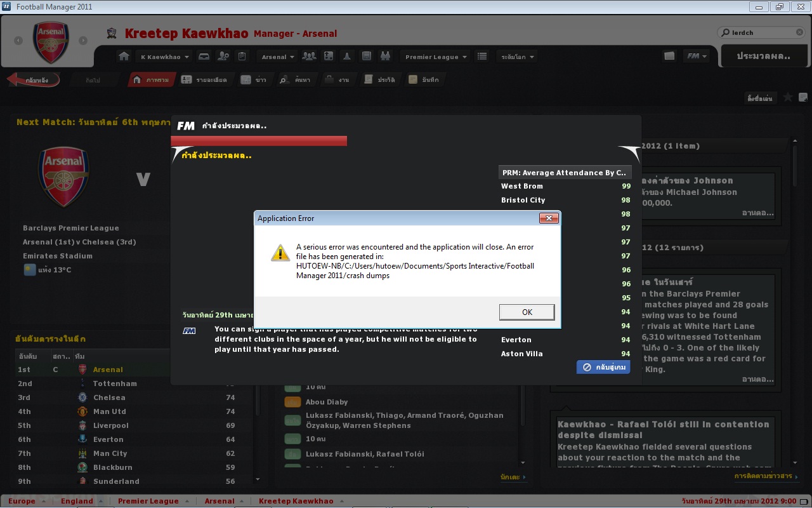Click Abou Diaby in the player list
Image resolution: width=812 pixels, height=508 pixels.
[327, 402]
